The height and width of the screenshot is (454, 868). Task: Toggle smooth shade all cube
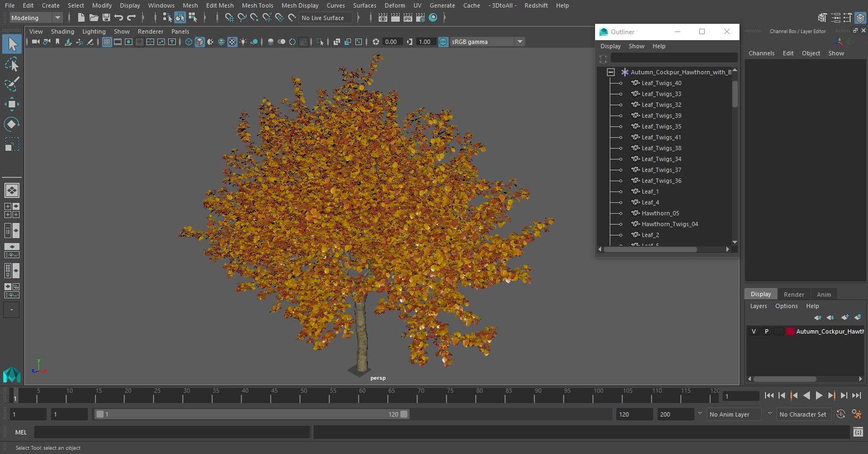[200, 42]
